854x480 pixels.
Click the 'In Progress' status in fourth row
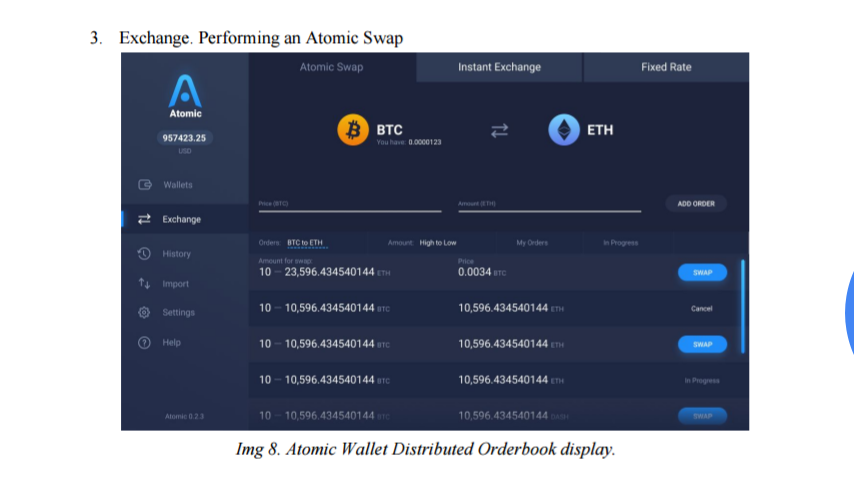point(702,380)
